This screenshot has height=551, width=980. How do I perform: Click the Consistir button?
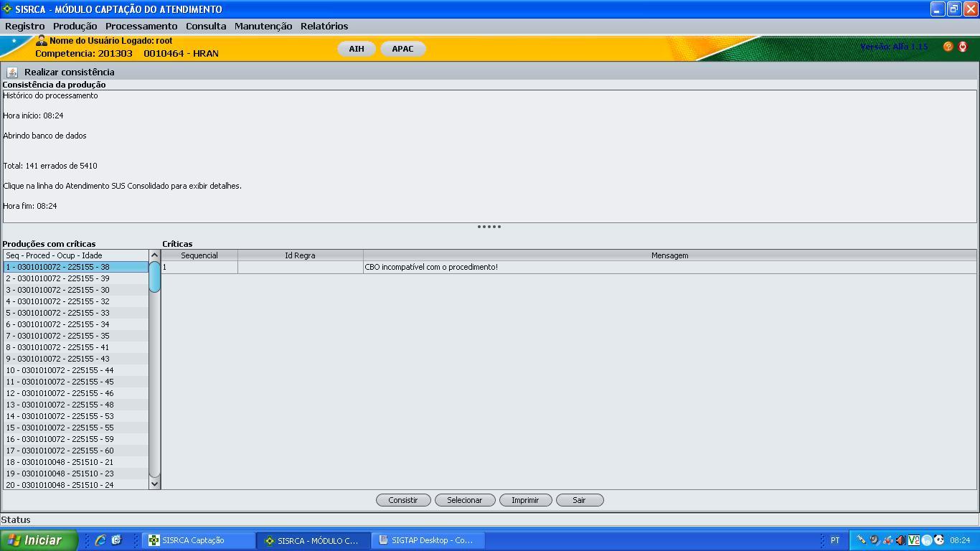pos(403,500)
